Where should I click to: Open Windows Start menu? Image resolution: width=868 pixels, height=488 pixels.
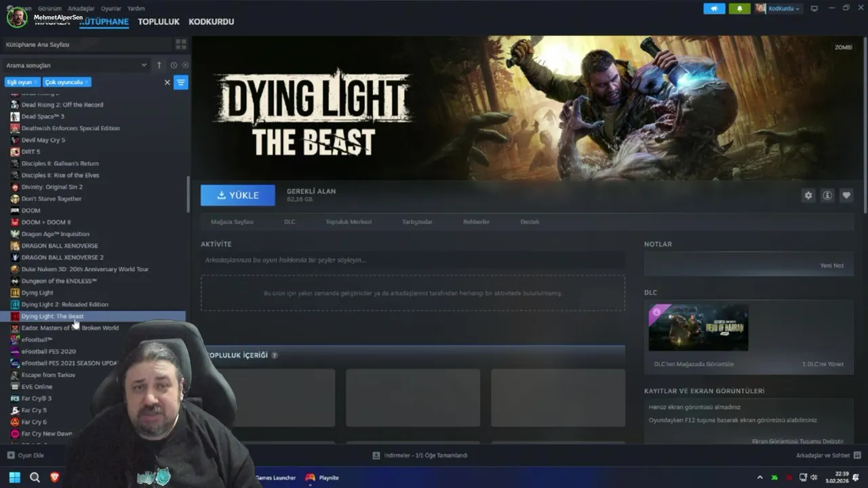[14, 477]
